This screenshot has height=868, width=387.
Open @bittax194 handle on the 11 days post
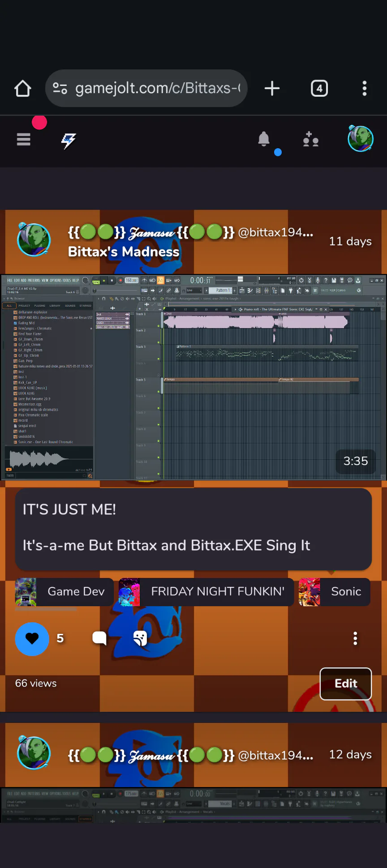click(275, 232)
